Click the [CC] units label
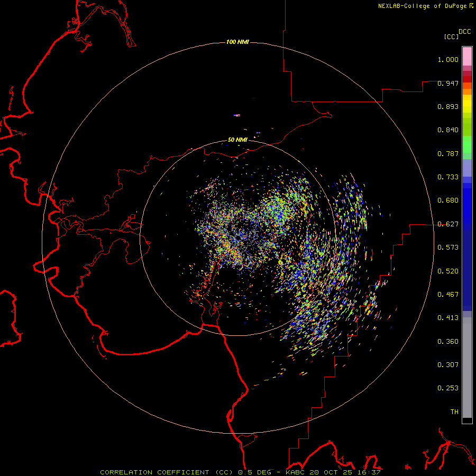 click(451, 36)
